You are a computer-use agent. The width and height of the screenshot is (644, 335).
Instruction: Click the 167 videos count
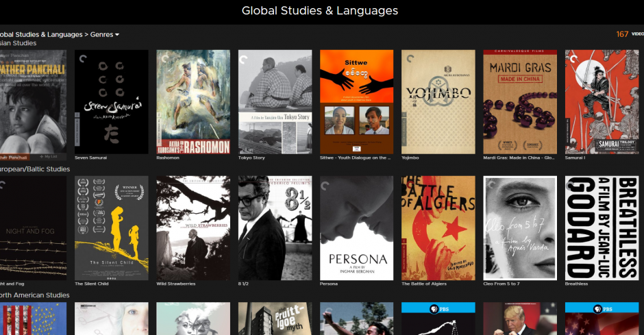pos(630,34)
